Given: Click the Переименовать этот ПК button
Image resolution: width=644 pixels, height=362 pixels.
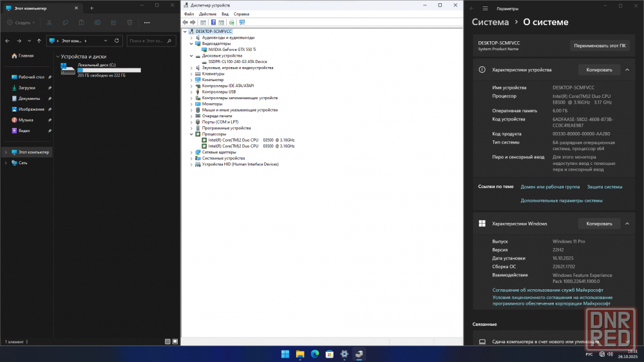Looking at the screenshot, I should click(x=599, y=46).
